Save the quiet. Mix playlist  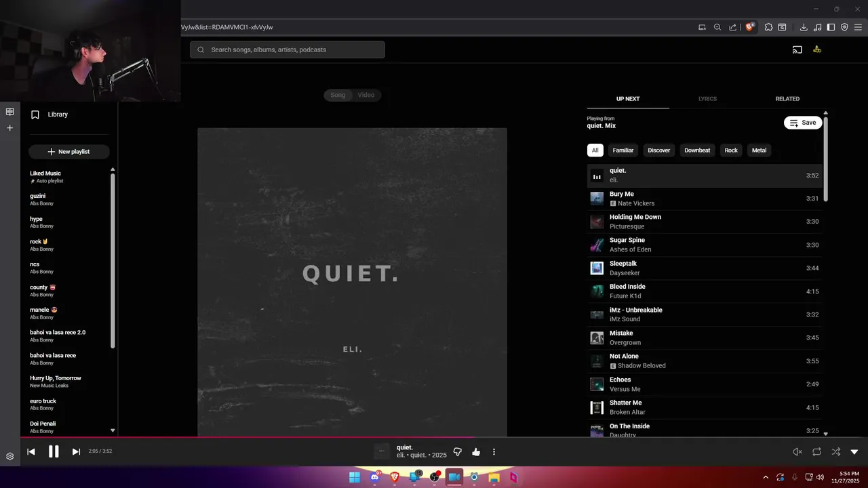(x=803, y=123)
